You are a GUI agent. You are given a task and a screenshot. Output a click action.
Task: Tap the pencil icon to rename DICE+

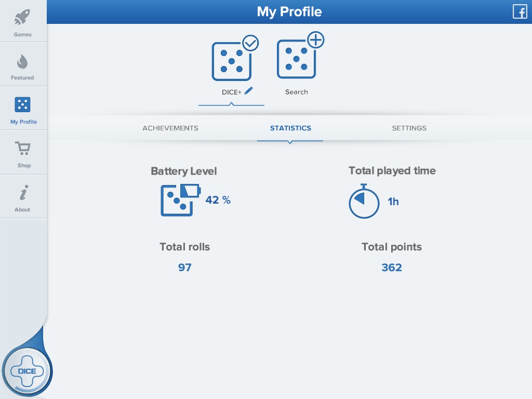[249, 91]
